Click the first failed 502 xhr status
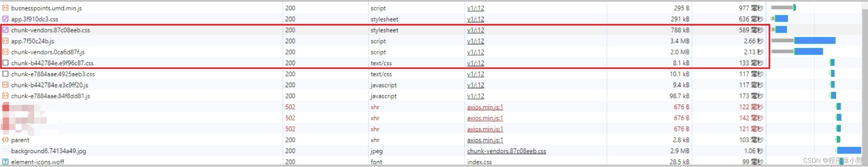This screenshot has height=167, width=868. (290, 107)
